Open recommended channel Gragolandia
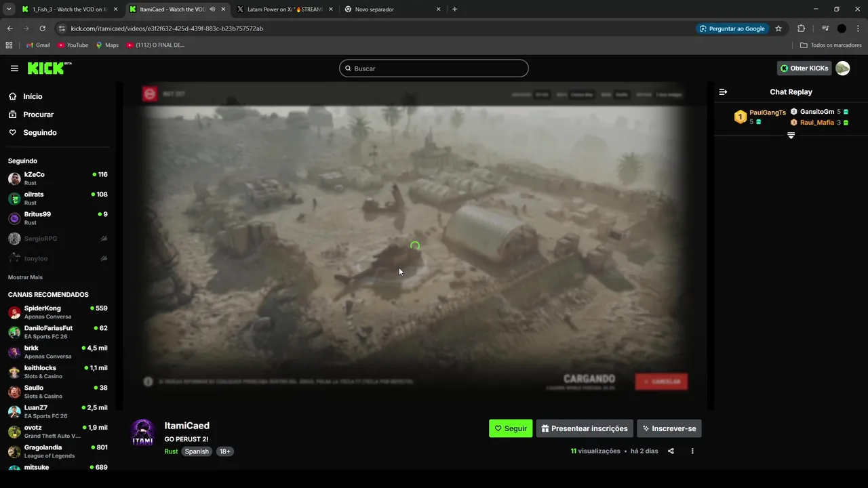868x488 pixels. pos(58,451)
